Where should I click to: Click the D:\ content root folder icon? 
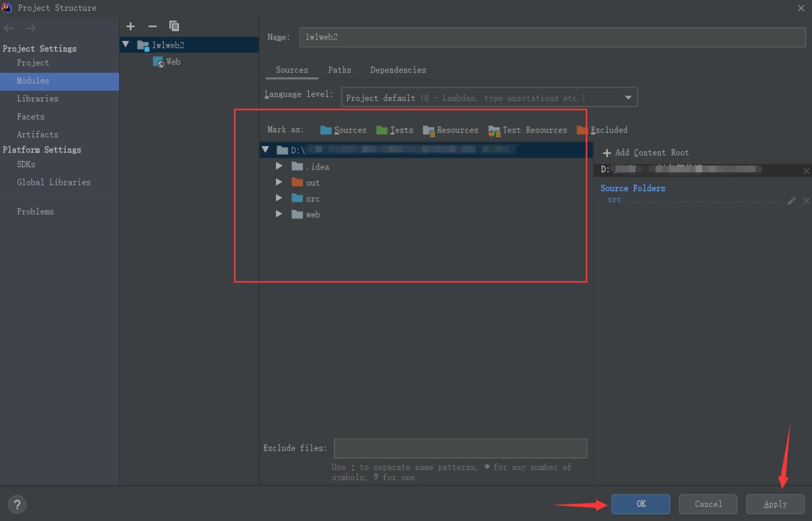pyautogui.click(x=282, y=150)
